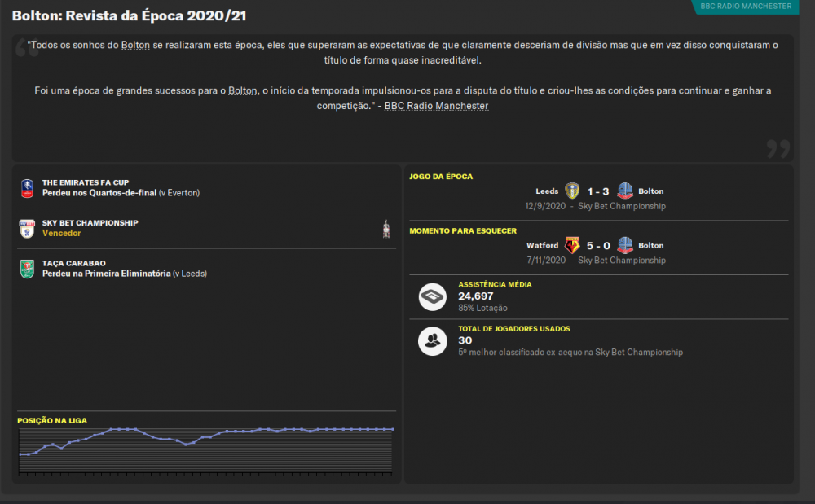Click the Assistência Média label
This screenshot has height=504, width=815.
(x=495, y=284)
